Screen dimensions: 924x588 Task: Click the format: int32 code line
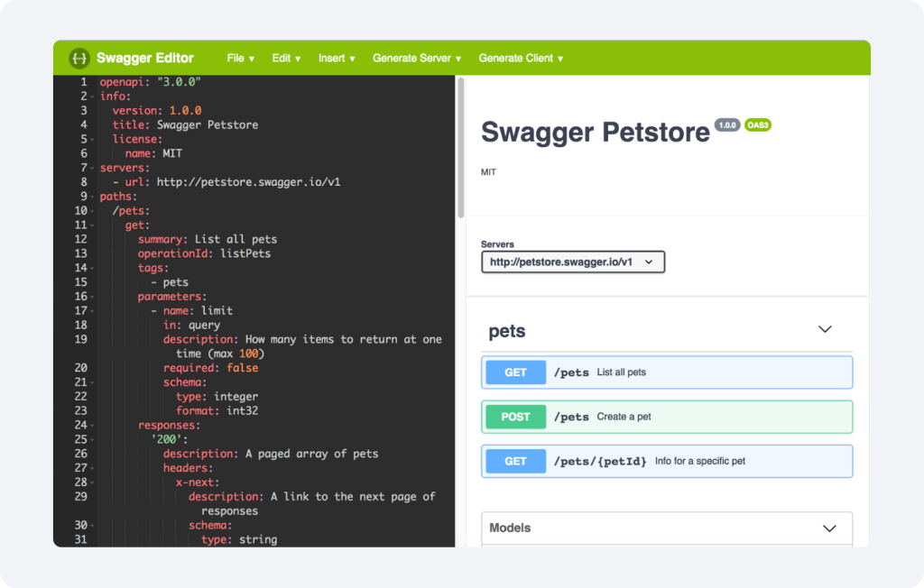217,411
